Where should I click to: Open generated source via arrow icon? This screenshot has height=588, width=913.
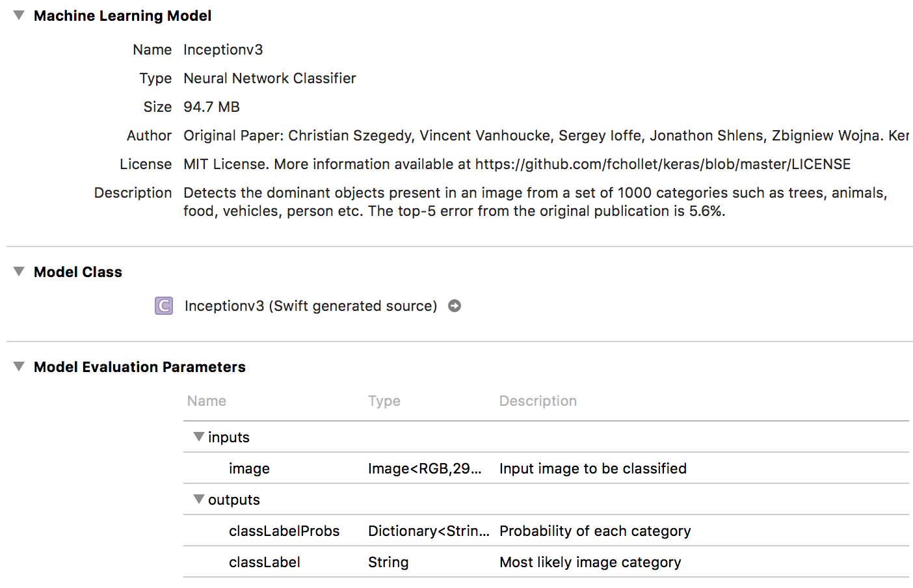[455, 306]
